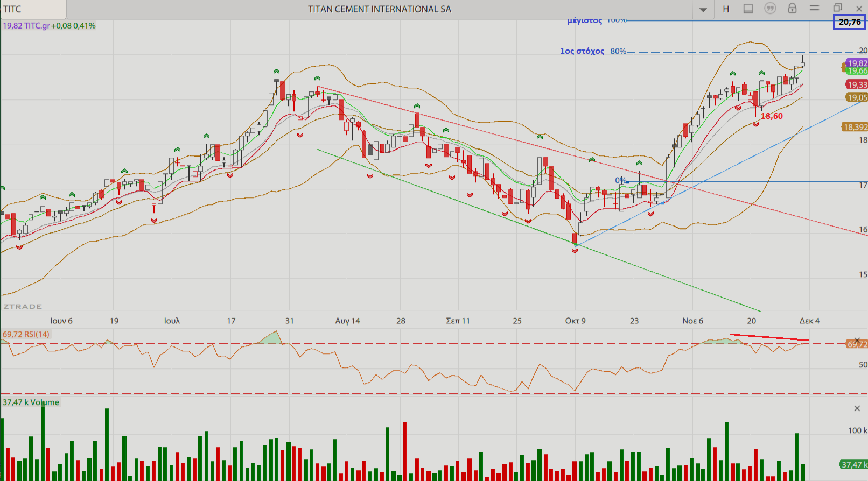This screenshot has height=481, width=868.
Task: Click the purple 19,82 last price tag
Action: pyautogui.click(x=857, y=63)
